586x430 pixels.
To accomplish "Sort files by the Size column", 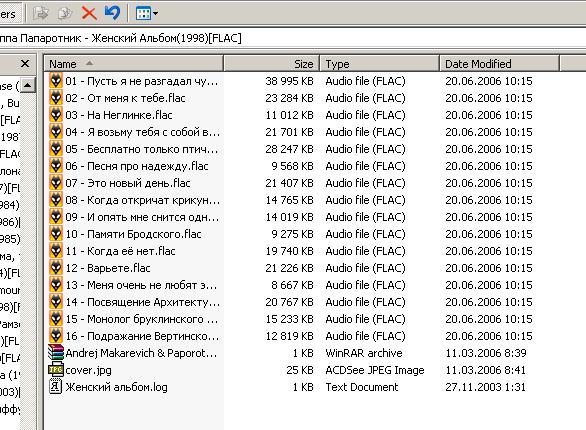I will point(271,64).
